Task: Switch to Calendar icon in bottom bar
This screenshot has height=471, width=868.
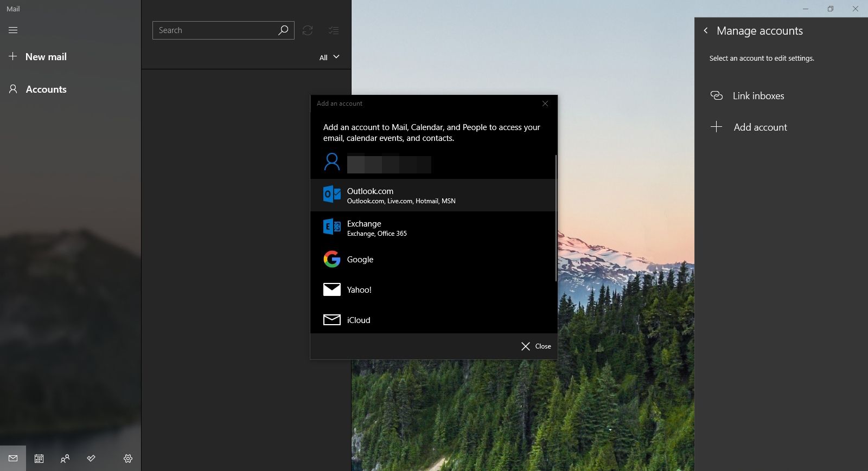Action: click(x=39, y=459)
